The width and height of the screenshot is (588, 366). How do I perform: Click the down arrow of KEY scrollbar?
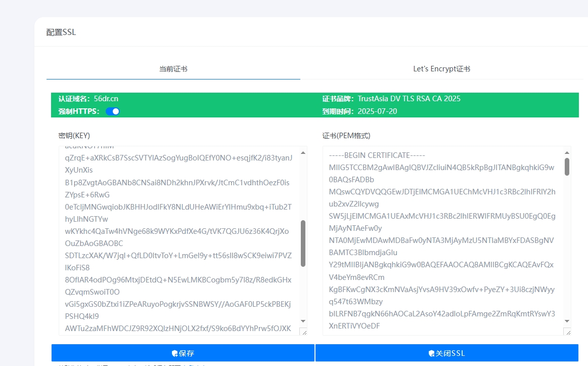tap(303, 321)
